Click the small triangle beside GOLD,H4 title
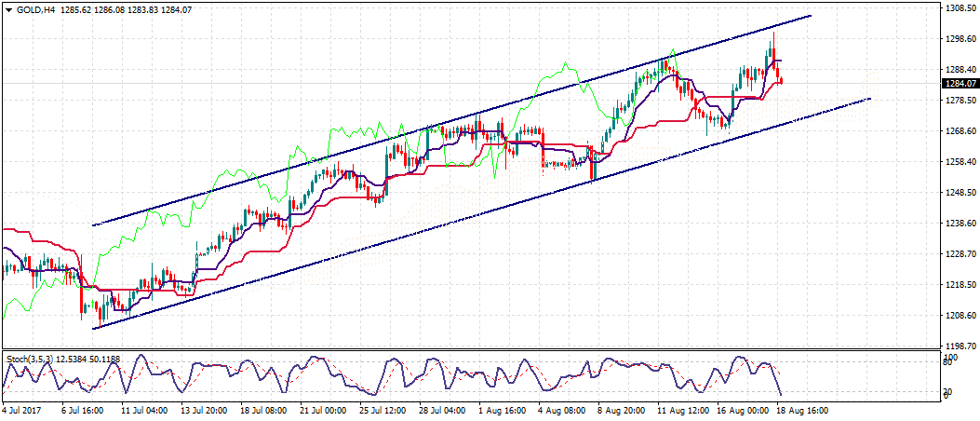 pos(8,9)
